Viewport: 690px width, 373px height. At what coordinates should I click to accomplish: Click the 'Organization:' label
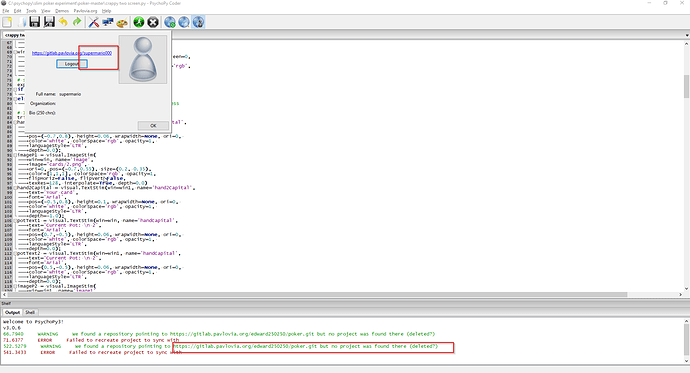coord(43,104)
